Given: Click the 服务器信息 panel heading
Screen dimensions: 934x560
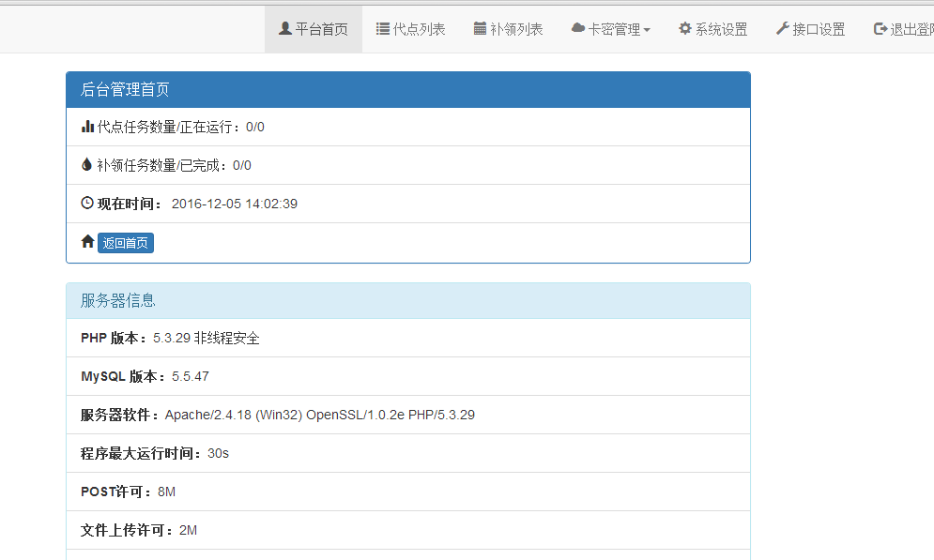Looking at the screenshot, I should [408, 300].
